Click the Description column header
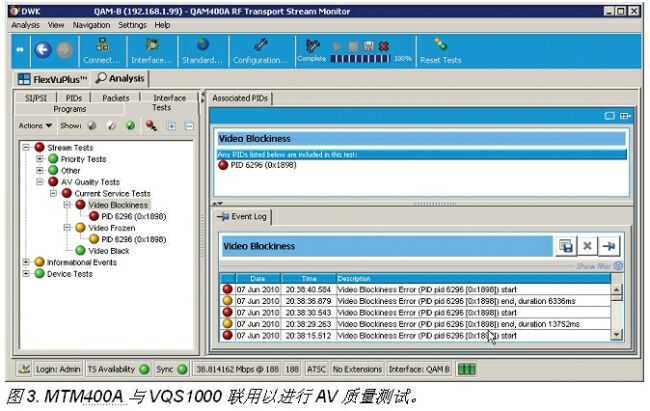The height and width of the screenshot is (411, 650). pos(473,278)
